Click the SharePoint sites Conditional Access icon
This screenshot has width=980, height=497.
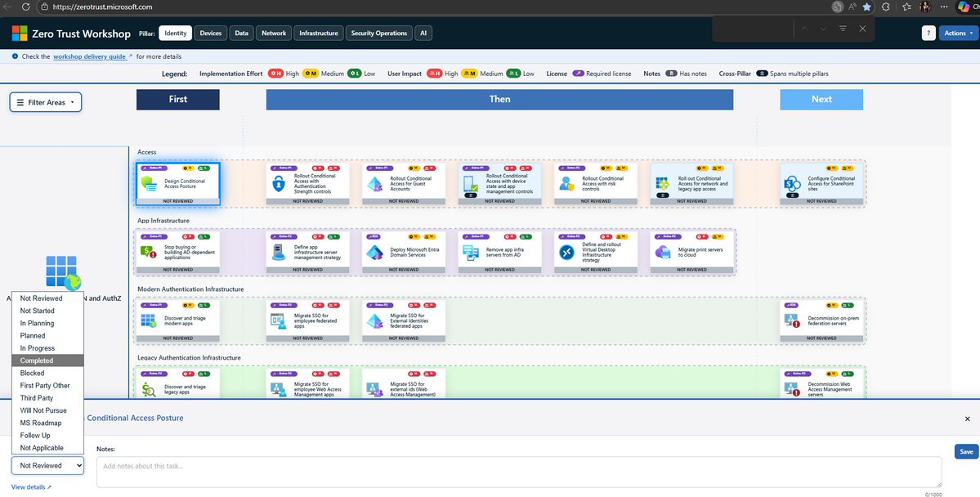click(x=793, y=184)
